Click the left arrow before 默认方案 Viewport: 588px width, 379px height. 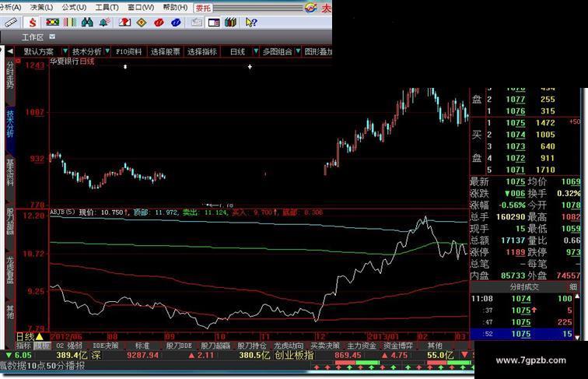pos(10,51)
